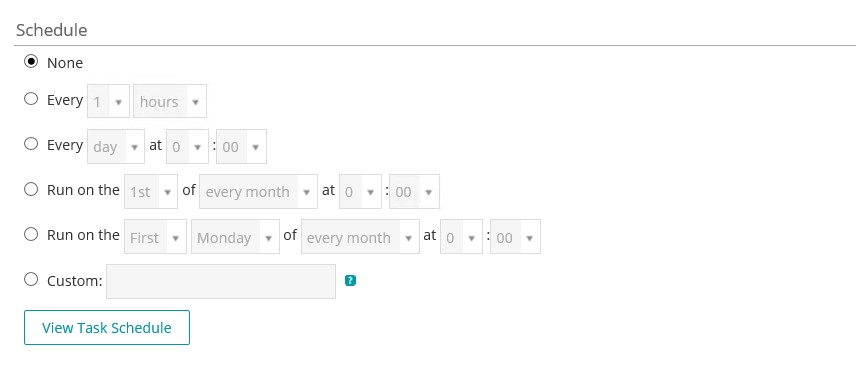
Task: Open every month dropdown in First Monday row
Action: pos(360,237)
